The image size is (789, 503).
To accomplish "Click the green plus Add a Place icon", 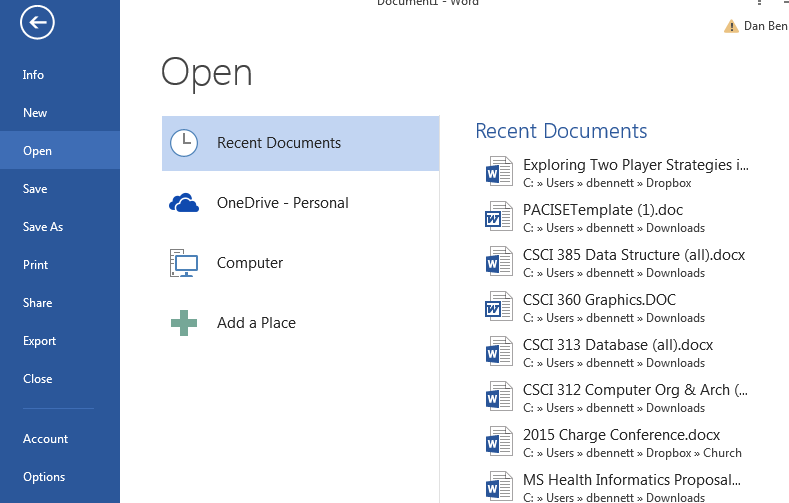I will (184, 323).
